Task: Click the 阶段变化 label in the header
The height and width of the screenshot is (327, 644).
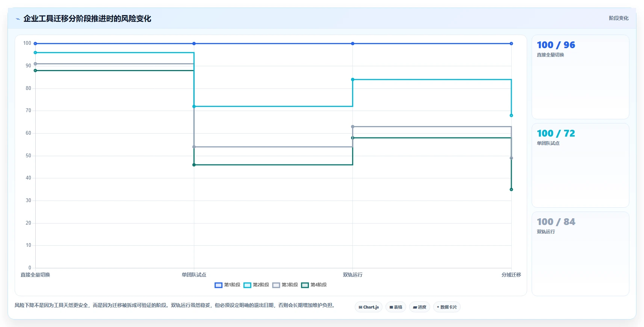Action: 618,18
